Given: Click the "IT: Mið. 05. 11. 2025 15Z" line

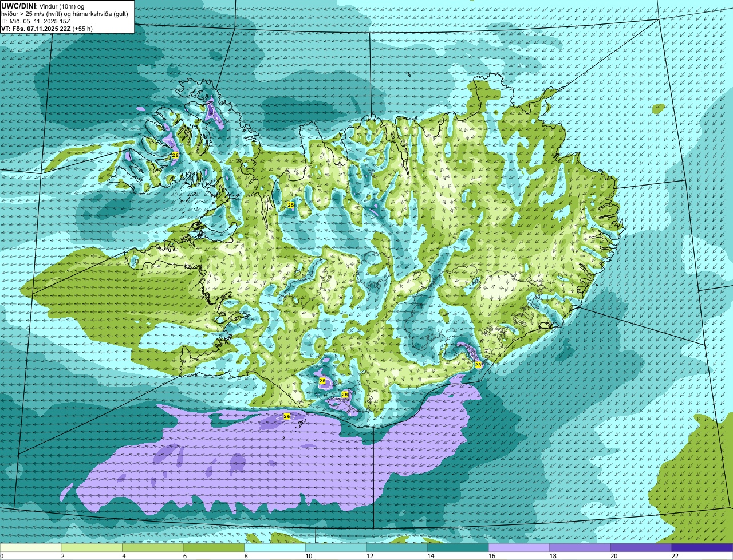Looking at the screenshot, I should [x=36, y=21].
